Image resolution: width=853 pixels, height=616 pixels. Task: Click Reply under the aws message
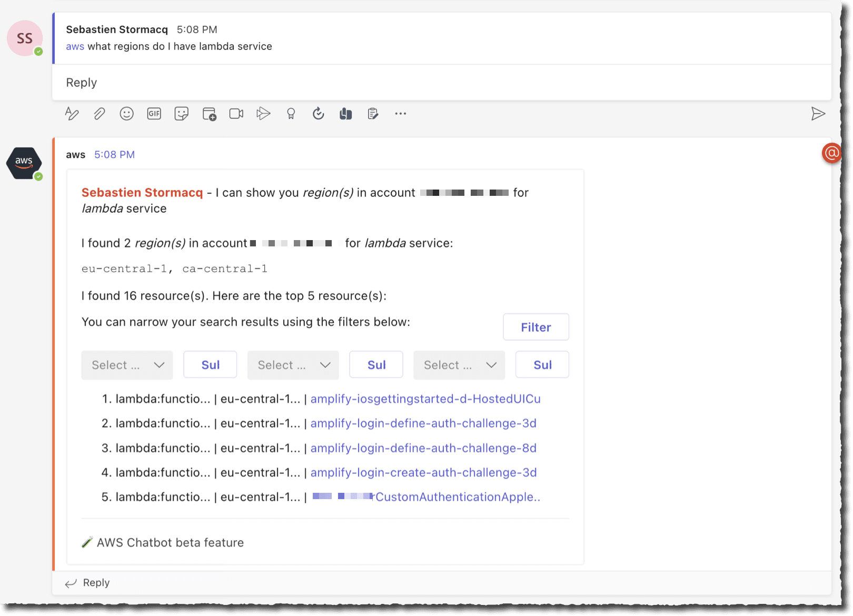(x=95, y=582)
